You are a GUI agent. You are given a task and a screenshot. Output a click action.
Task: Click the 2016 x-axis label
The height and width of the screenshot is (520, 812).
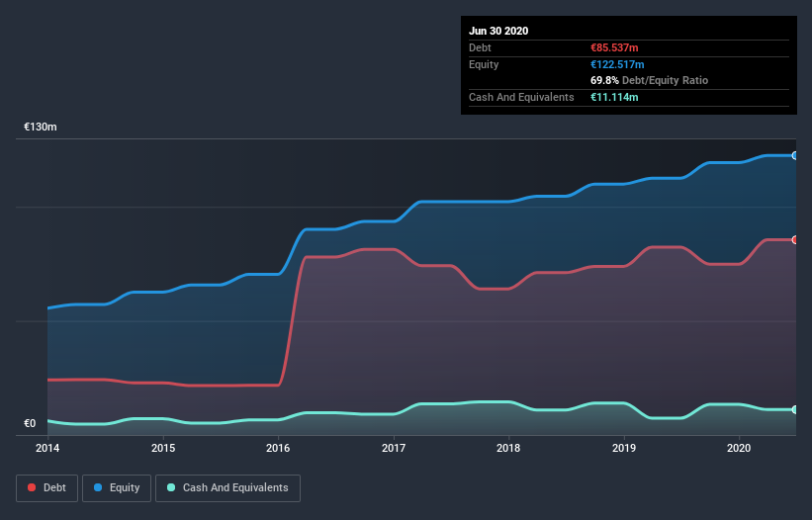point(278,448)
